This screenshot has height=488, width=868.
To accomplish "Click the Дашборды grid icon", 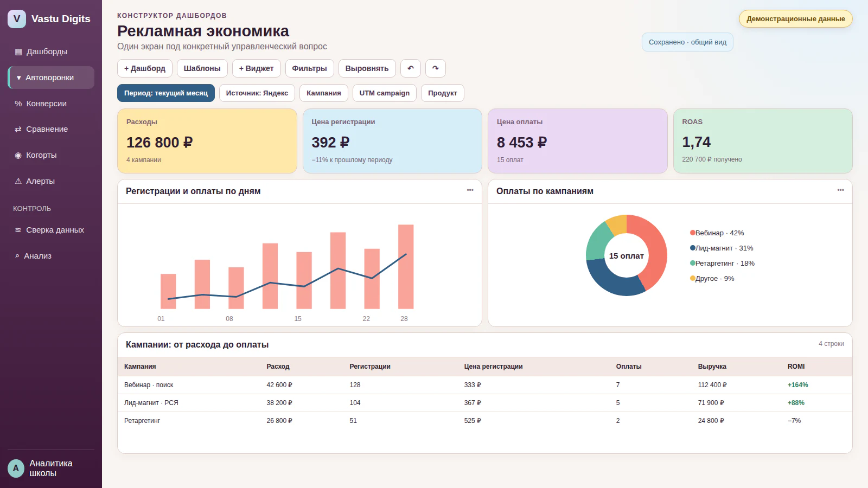I will point(18,52).
